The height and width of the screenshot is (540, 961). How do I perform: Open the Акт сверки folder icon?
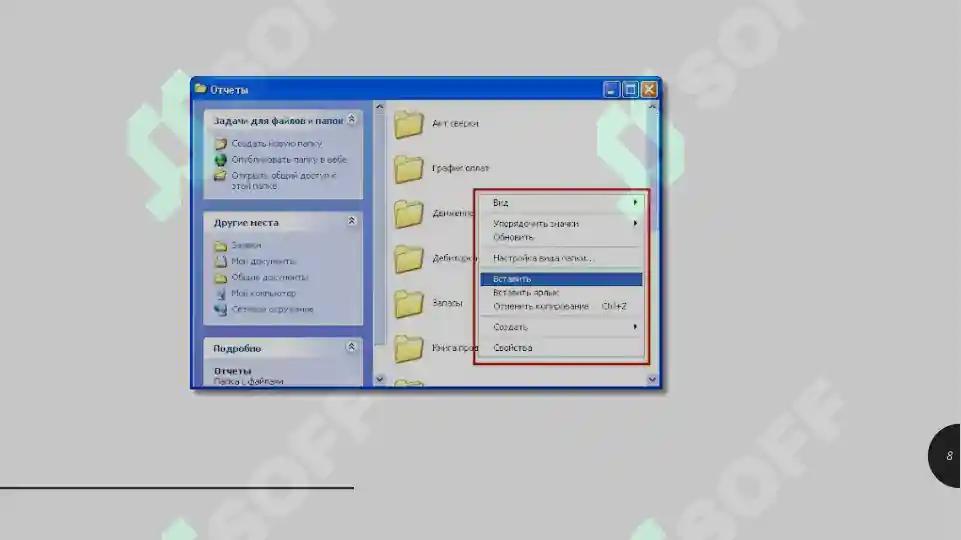[408, 124]
